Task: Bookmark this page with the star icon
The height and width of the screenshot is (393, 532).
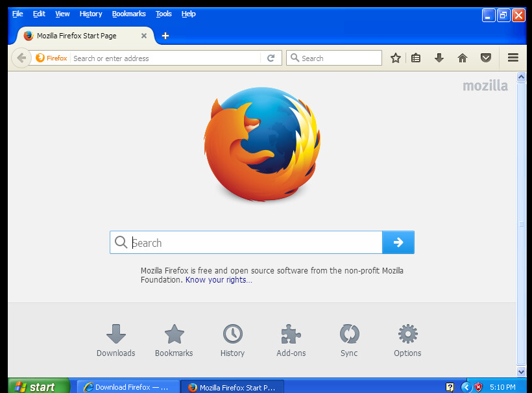Action: coord(395,58)
